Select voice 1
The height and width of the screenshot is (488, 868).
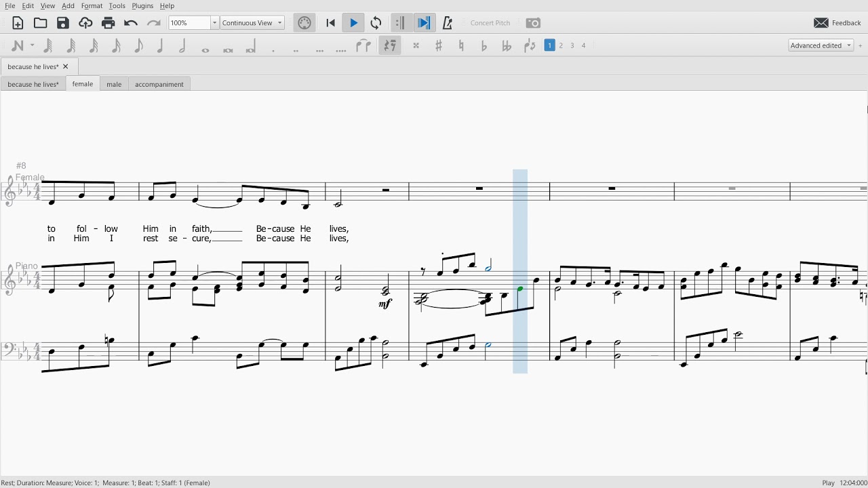[x=550, y=45]
